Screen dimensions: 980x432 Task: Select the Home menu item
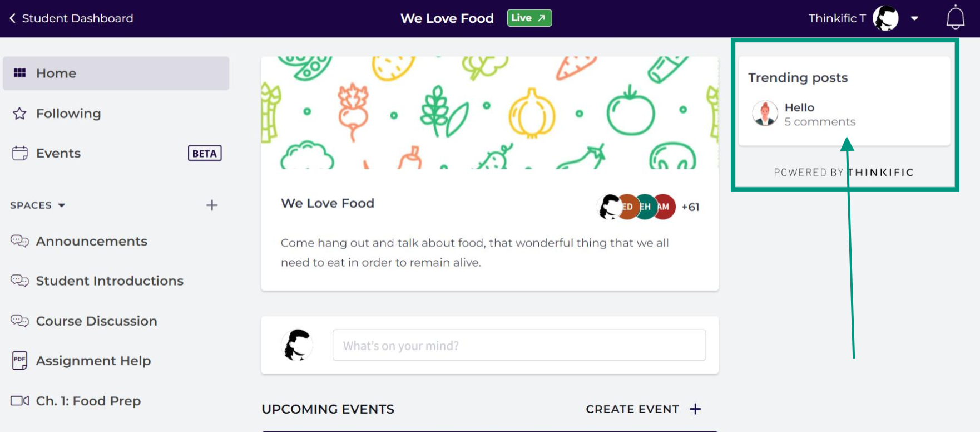[116, 73]
